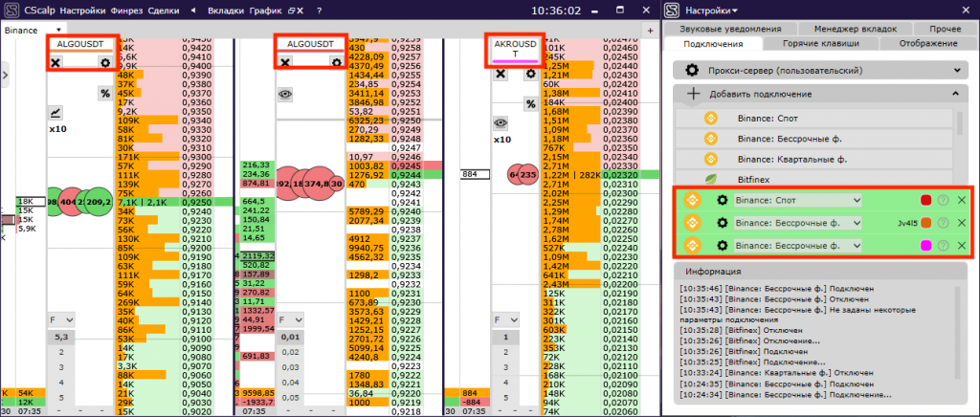Close the second ALGOUSDT order book
This screenshot has width=980, height=417.
284,62
